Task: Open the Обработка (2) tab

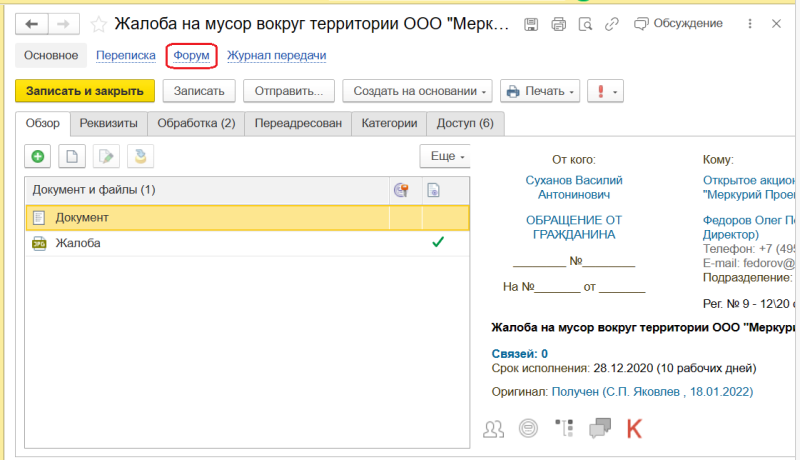Action: tap(198, 123)
